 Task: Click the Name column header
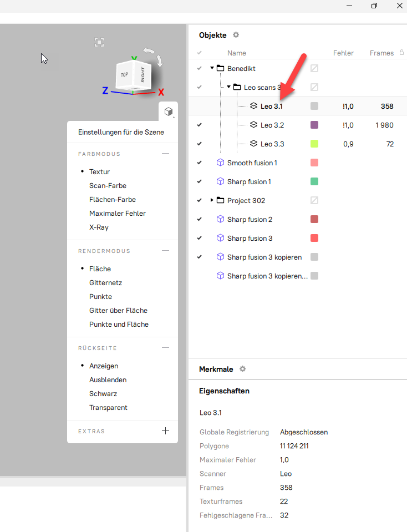(x=237, y=53)
